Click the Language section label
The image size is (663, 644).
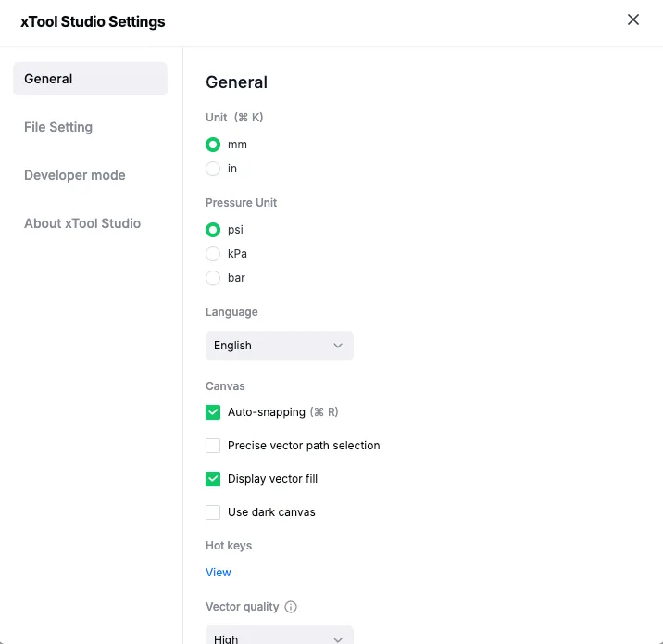pos(231,312)
